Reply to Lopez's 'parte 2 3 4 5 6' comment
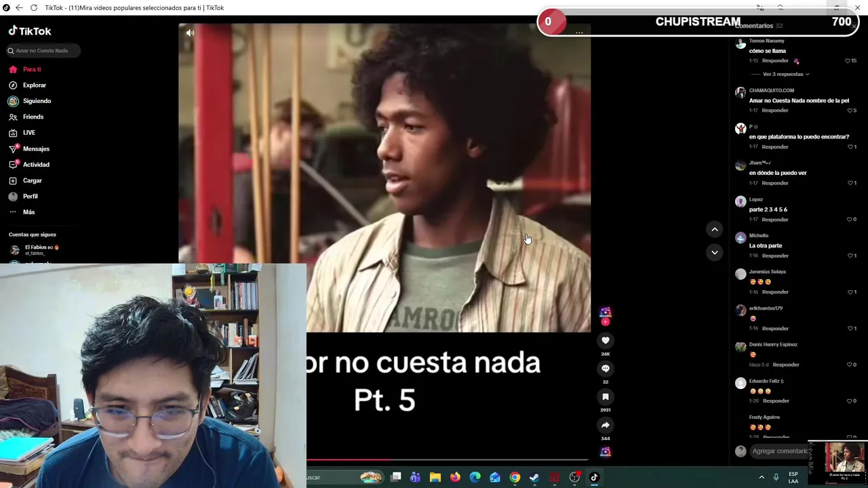Viewport: 868px width, 488px height. 775,220
